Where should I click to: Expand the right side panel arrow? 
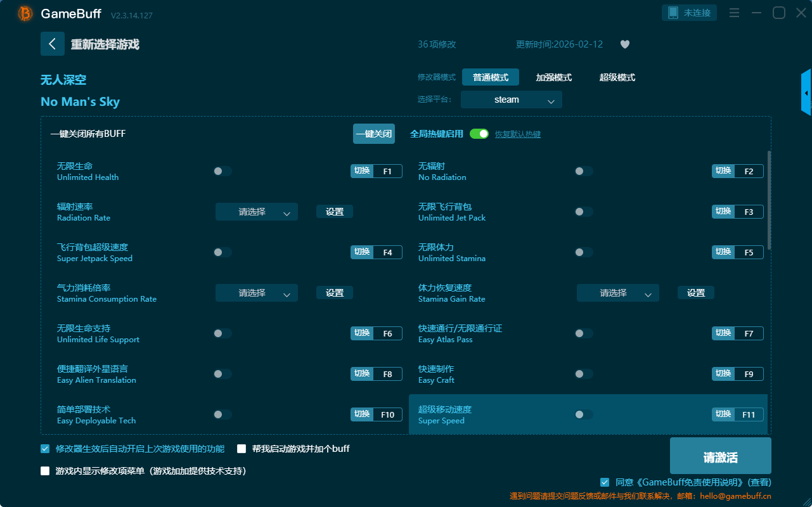(806, 93)
